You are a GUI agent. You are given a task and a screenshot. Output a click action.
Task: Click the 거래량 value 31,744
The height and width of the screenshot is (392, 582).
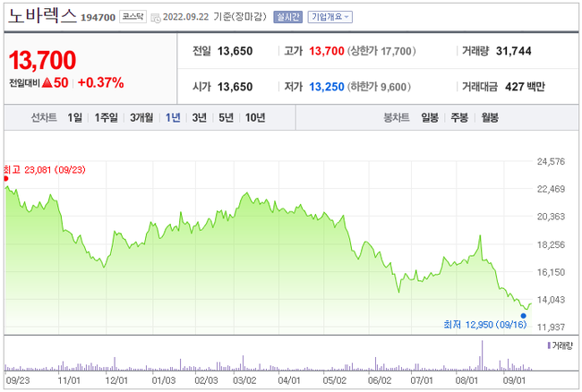point(514,51)
